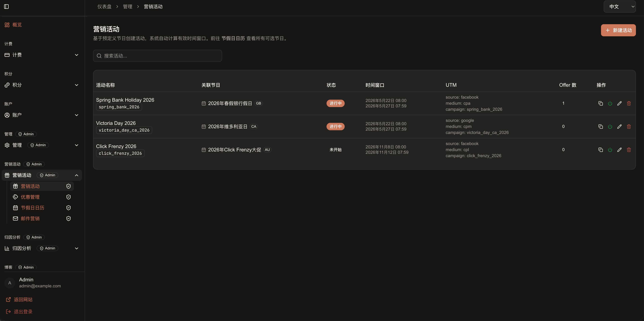Screen dimensions: 644x321
Task: Click the 2026年Click Frenzy大促 holiday cell
Action: 236,150
